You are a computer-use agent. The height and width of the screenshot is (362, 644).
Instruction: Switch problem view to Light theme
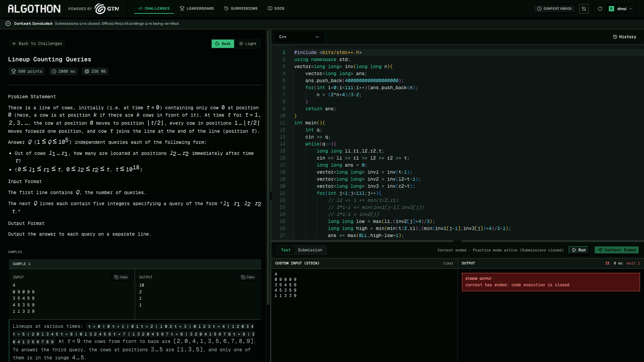(x=248, y=44)
